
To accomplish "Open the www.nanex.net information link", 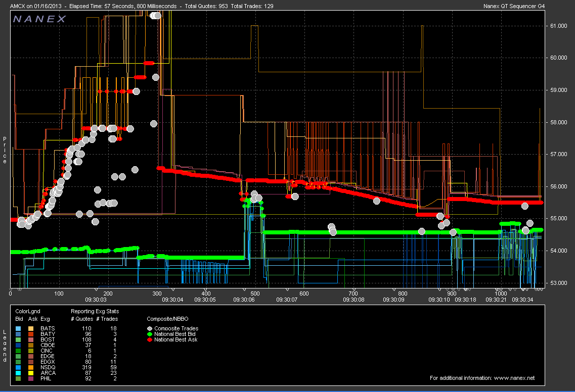I will coord(514,378).
